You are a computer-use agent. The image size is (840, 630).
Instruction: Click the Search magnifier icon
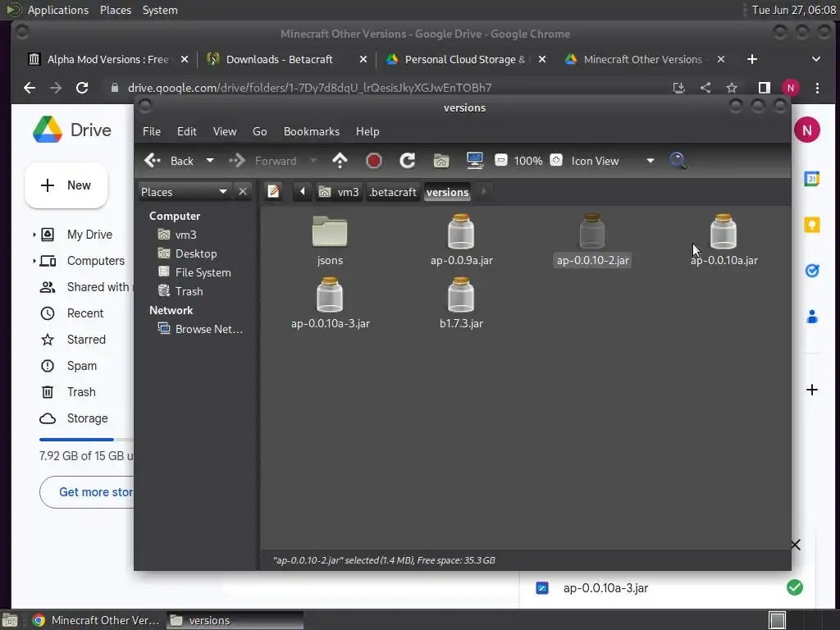point(678,160)
